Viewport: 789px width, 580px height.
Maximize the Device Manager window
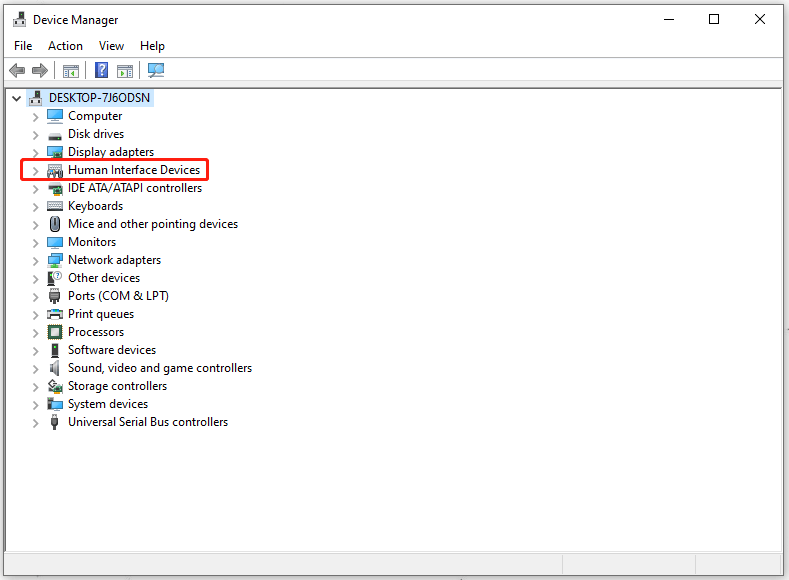[714, 20]
